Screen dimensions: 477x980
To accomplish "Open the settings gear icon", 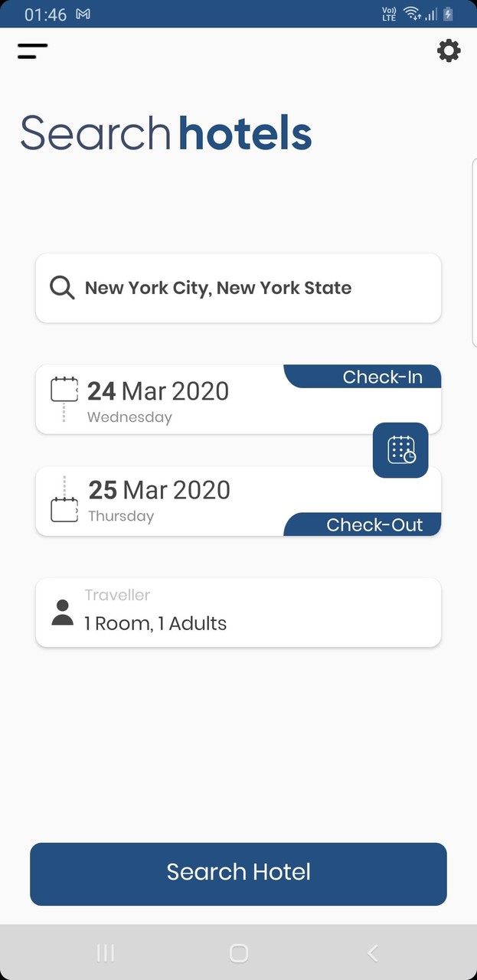I will point(449,51).
